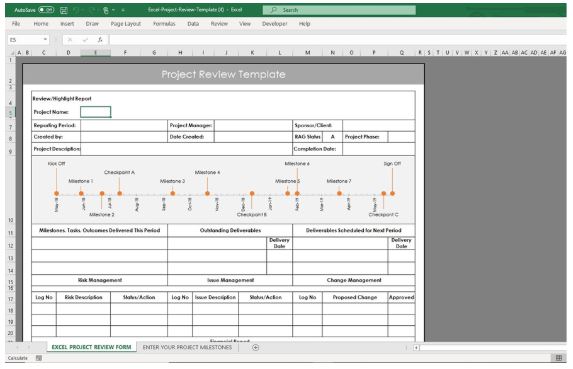Click the Milestone 3 timeline dot
Image resolution: width=573 pixels, height=369 pixels.
coord(172,193)
